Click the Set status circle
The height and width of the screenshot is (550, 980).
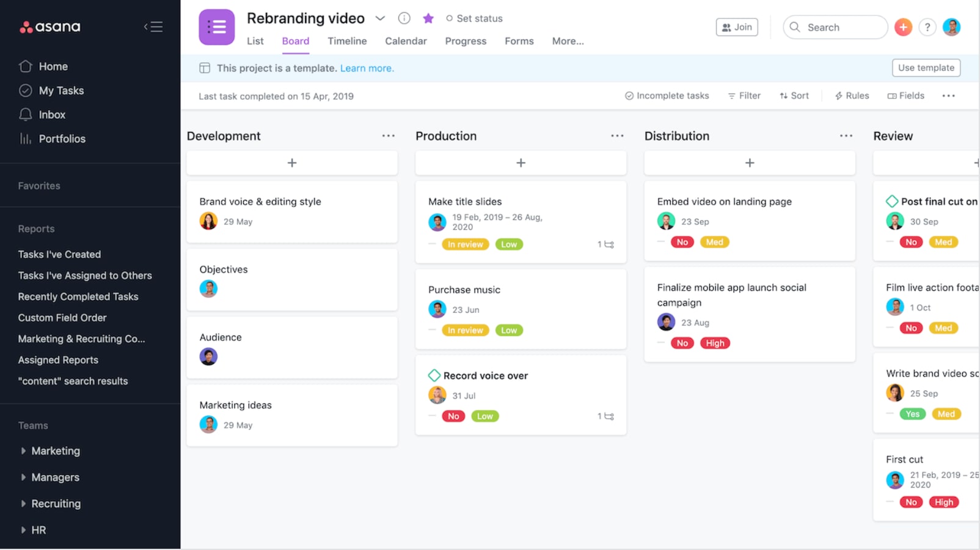[449, 18]
